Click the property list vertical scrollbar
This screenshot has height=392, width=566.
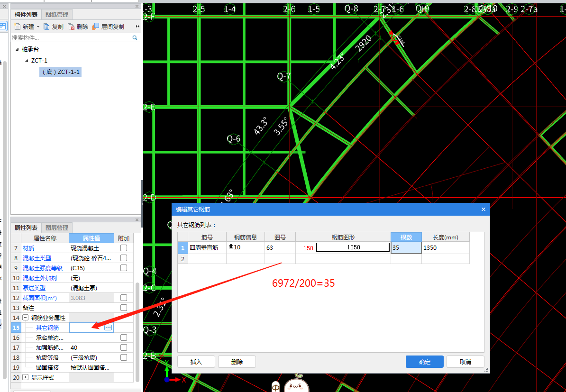(137, 332)
